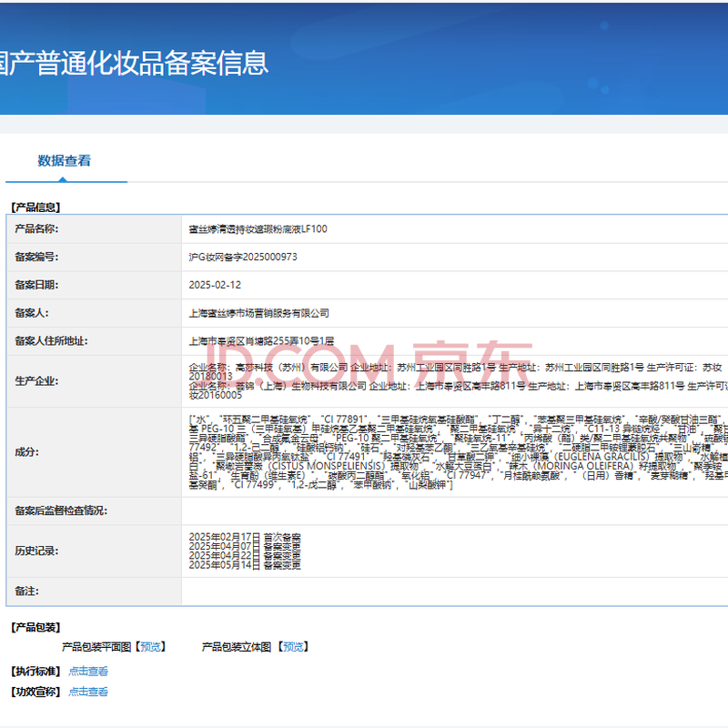Open 点击查看 link for 执行标准
Screen dimensions: 728x728
88,672
